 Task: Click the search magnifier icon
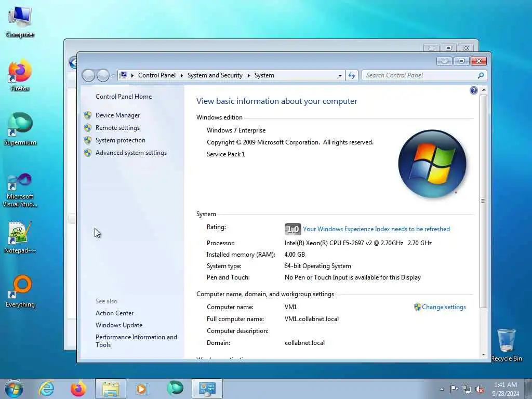tap(481, 75)
